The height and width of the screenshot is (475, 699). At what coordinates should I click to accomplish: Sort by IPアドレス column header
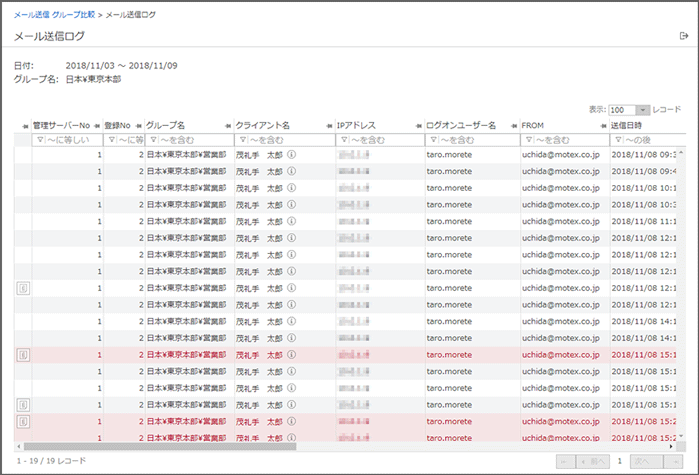(x=356, y=126)
